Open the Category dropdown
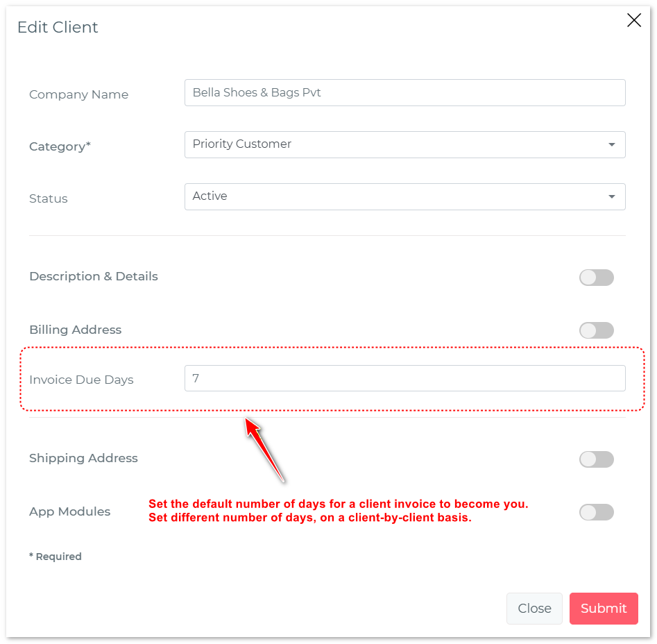This screenshot has height=644, width=657. (404, 144)
